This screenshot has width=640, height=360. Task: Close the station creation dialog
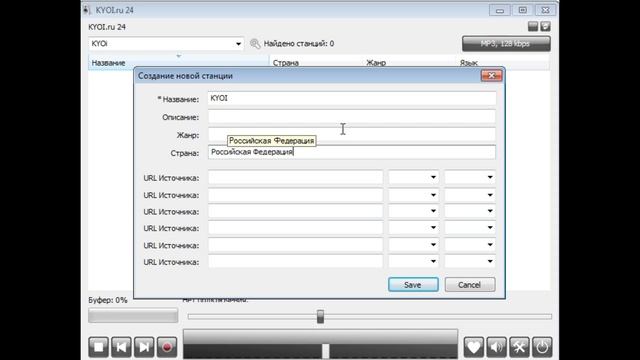(x=491, y=76)
